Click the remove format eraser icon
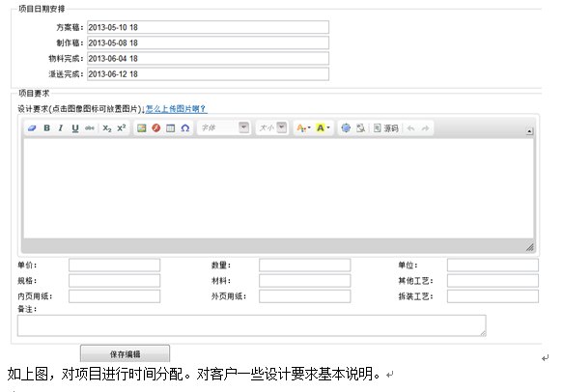The image size is (563, 392). click(32, 127)
